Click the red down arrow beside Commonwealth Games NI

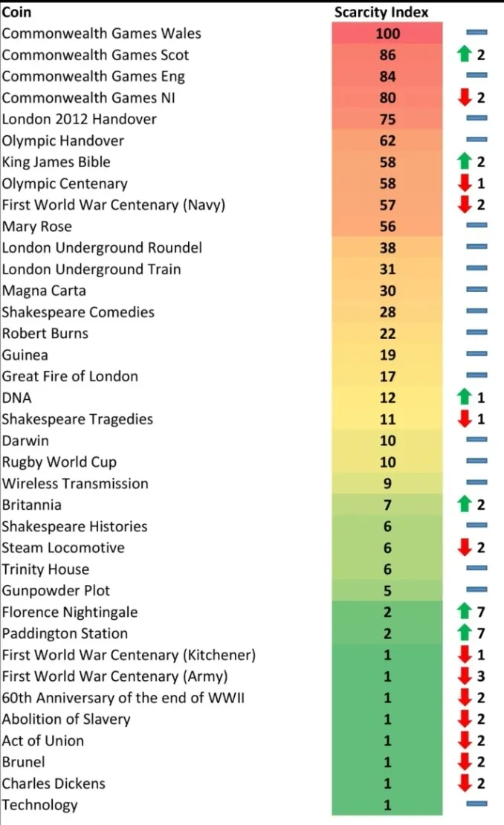464,97
